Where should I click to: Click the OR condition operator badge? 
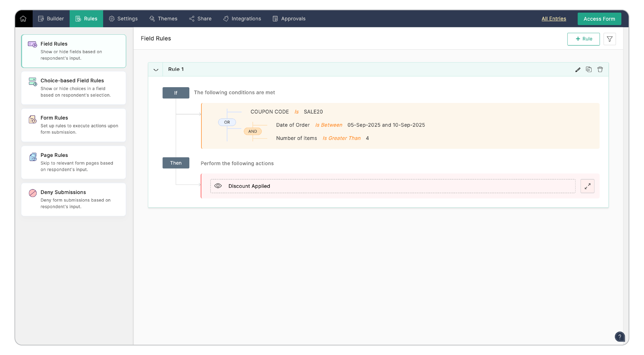(227, 122)
